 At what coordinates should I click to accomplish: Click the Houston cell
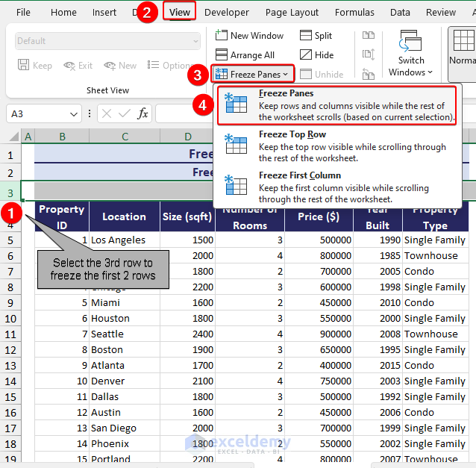(x=125, y=318)
